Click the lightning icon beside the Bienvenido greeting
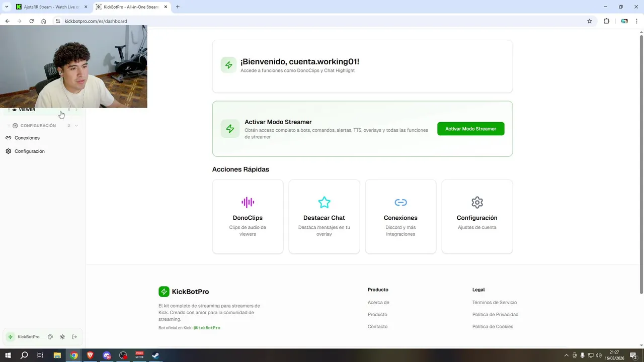Viewport: 644px width, 362px height. pos(228,65)
